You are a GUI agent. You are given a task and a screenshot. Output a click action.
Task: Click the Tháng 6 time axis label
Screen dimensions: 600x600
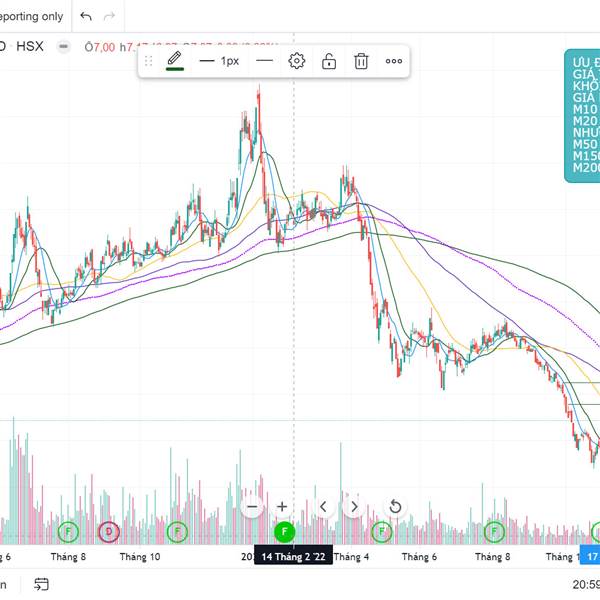click(x=419, y=557)
